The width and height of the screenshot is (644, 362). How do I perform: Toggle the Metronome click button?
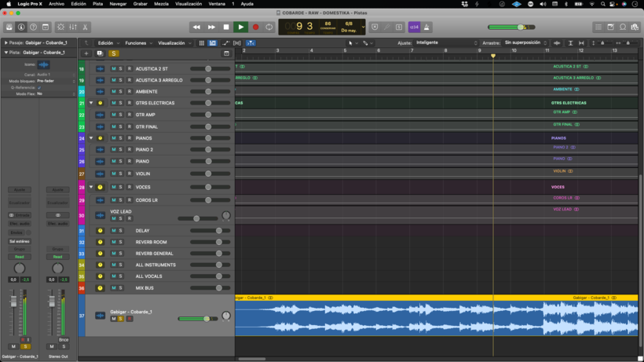pyautogui.click(x=426, y=27)
